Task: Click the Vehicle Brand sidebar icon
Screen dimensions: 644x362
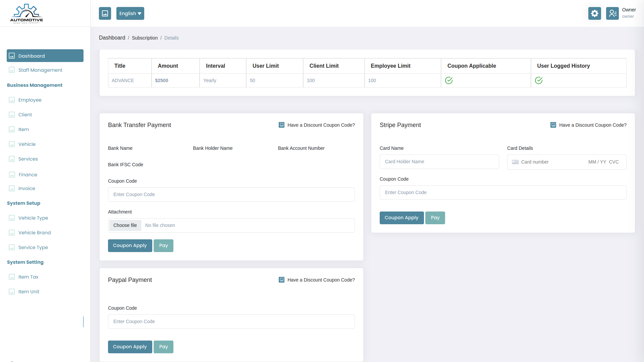Action: pos(12,233)
